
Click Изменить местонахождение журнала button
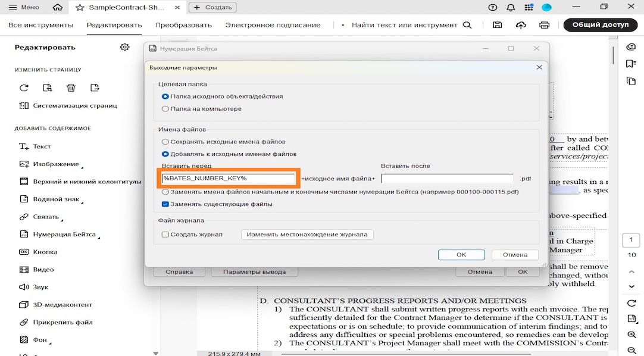coord(307,235)
